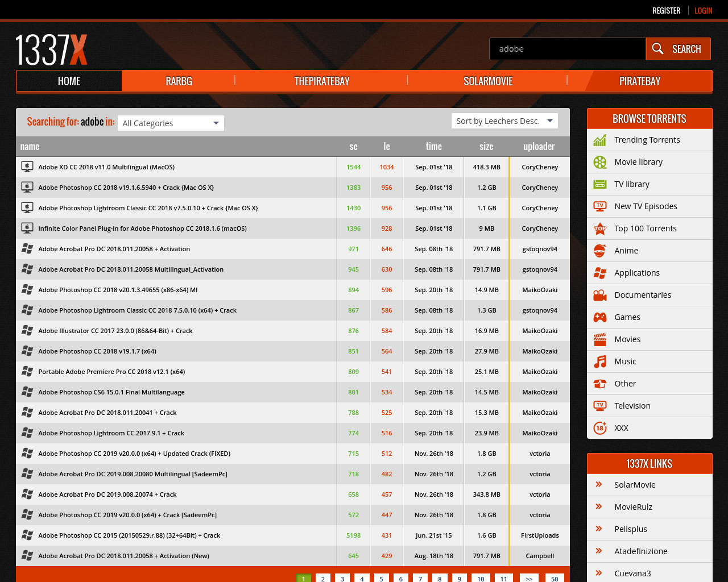Open the Login link
This screenshot has width=728, height=582.
[x=703, y=11]
